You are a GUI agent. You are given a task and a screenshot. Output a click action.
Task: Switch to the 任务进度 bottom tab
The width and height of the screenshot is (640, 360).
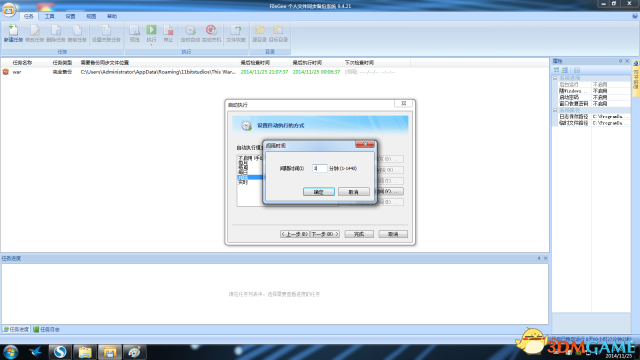pos(16,329)
